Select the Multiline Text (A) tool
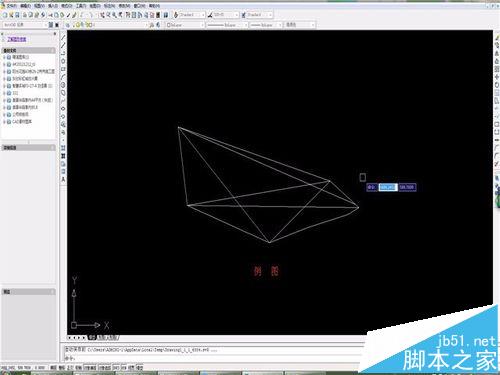 click(x=63, y=179)
